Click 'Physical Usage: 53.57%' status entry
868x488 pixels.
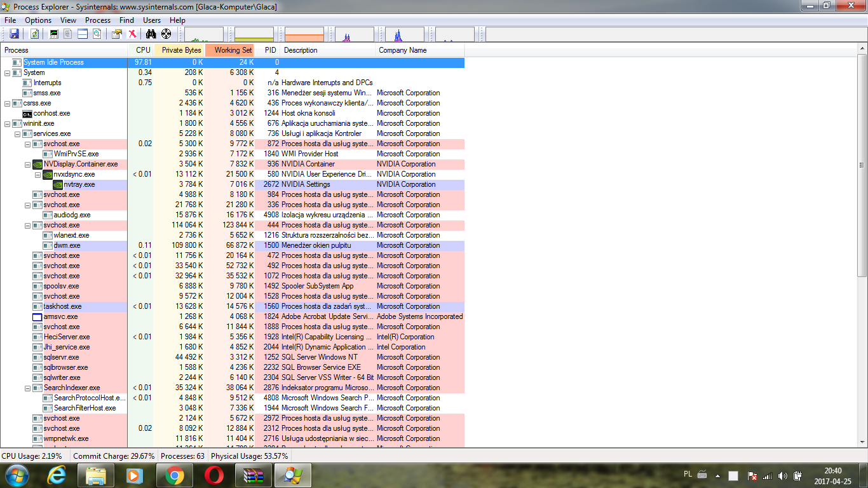pyautogui.click(x=250, y=456)
